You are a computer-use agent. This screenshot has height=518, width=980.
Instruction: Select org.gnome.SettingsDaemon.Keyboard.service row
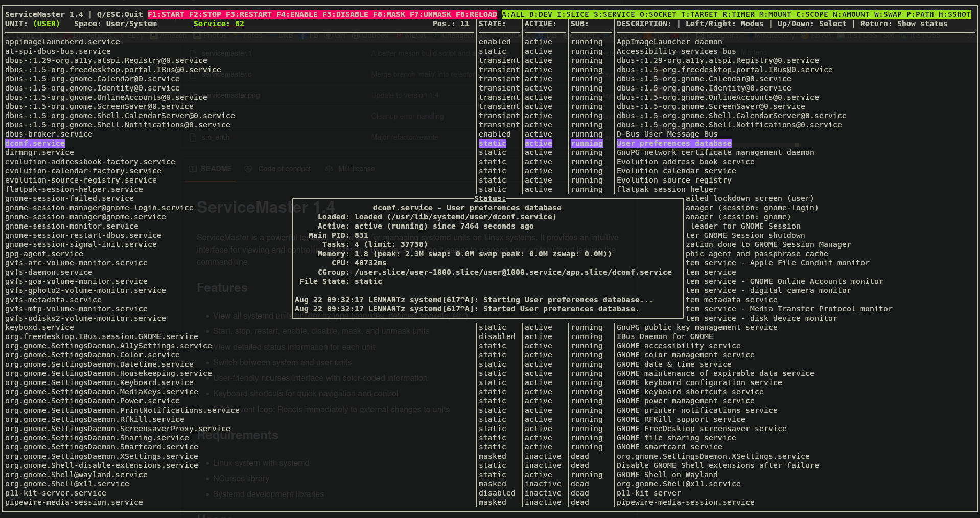(99, 382)
